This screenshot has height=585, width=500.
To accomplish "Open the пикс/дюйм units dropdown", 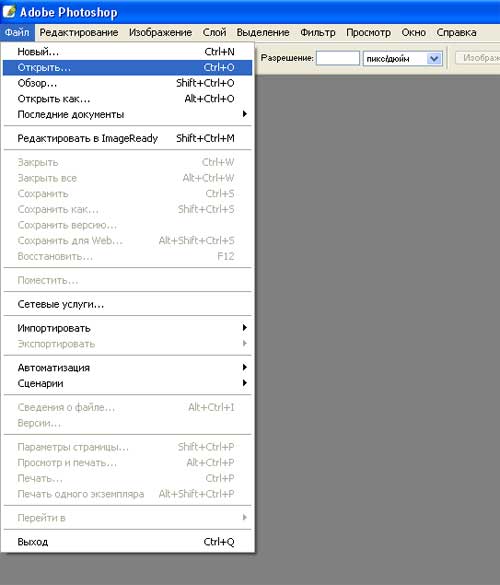I will 403,59.
